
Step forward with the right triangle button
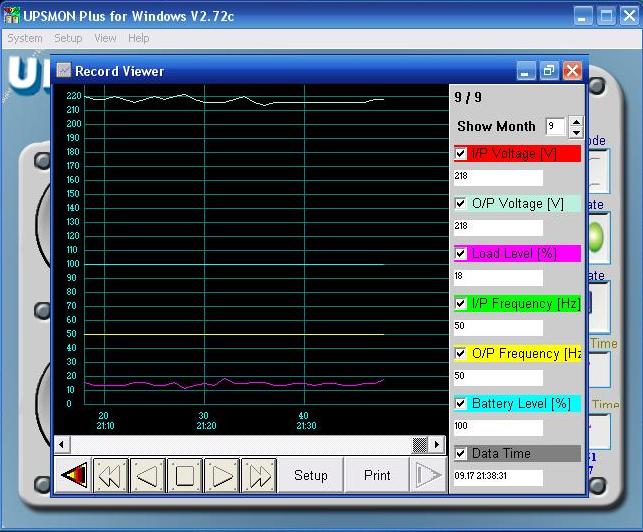[x=222, y=476]
